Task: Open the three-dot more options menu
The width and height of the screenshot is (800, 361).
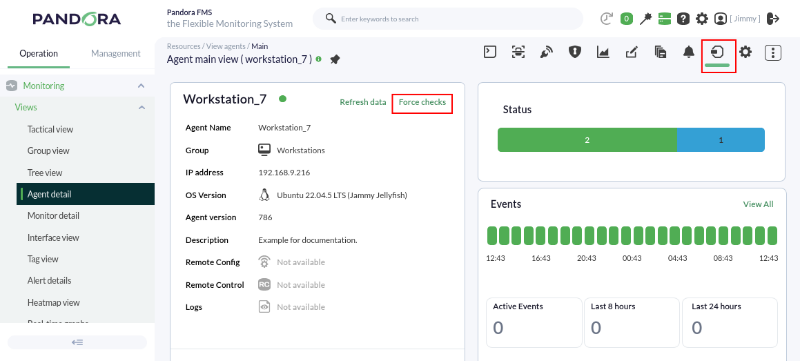Action: (773, 53)
